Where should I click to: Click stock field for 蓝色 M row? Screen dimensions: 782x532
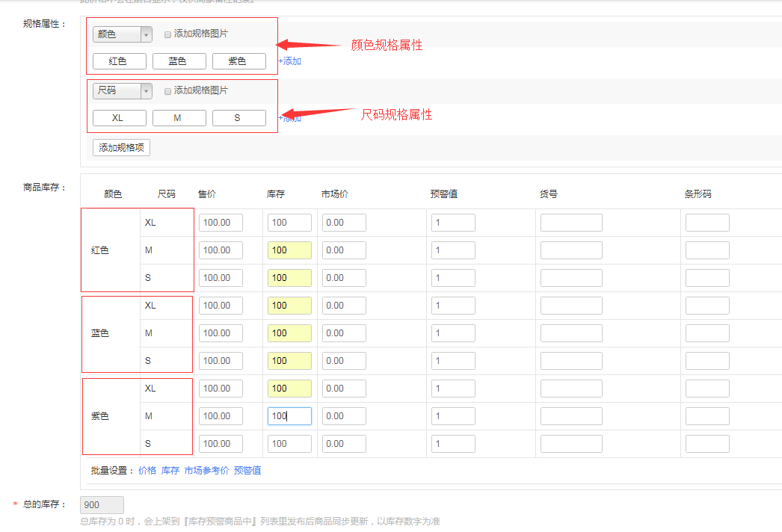290,333
